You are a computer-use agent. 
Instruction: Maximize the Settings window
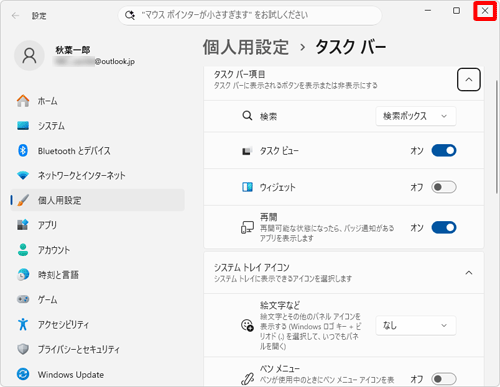pos(456,11)
